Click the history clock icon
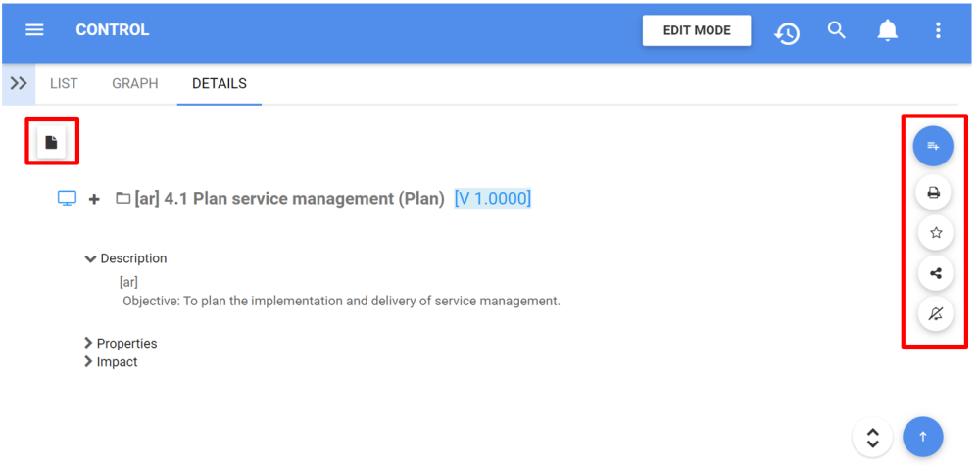The height and width of the screenshot is (466, 980). [787, 32]
